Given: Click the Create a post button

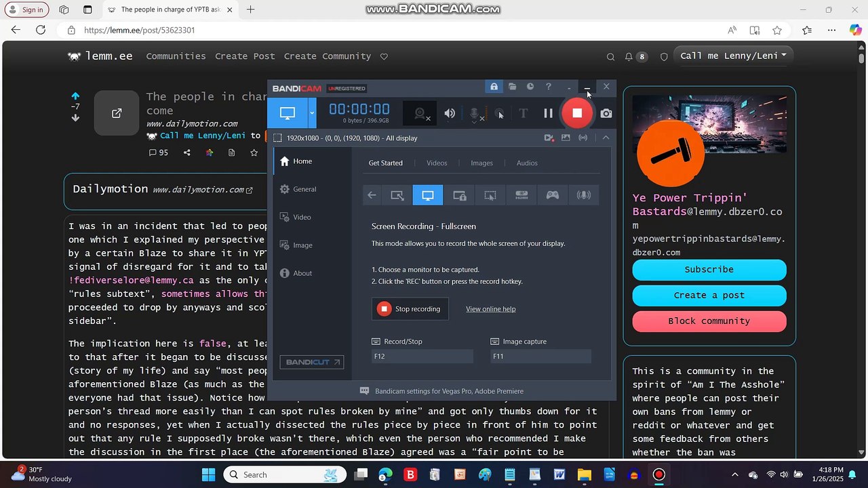Looking at the screenshot, I should coord(709,296).
